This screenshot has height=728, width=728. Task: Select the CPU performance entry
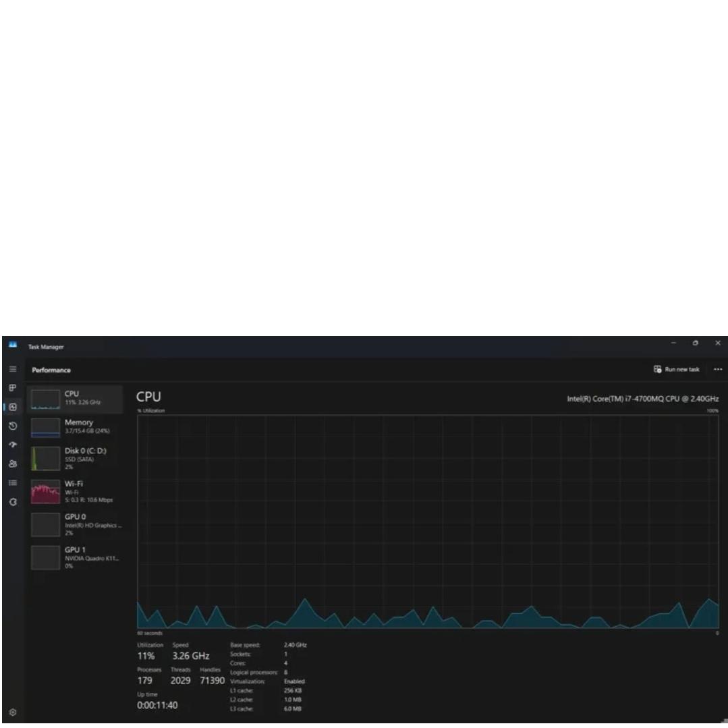coord(76,399)
